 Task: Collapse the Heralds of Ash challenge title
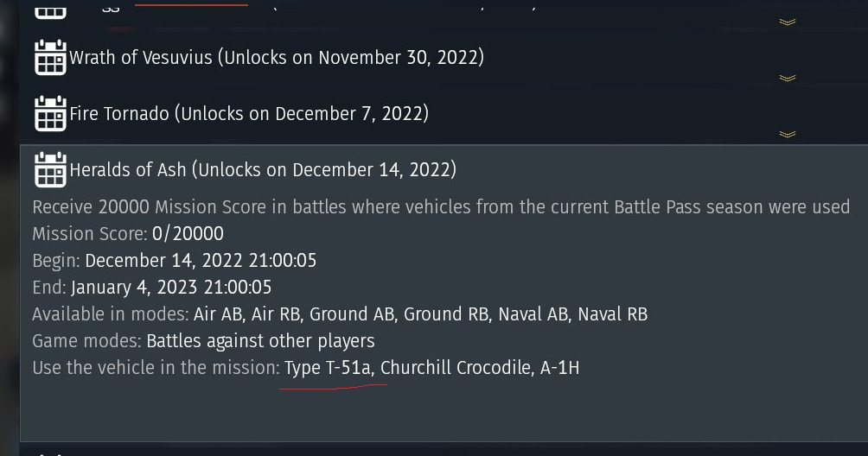point(262,170)
